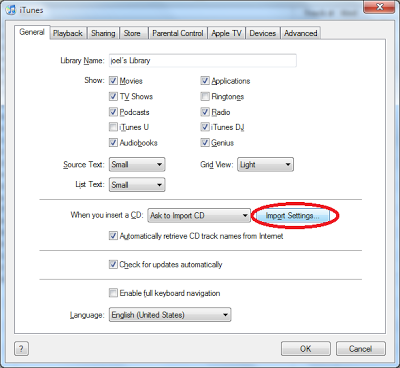Open the Grid View dropdown
The width and height of the screenshot is (400, 368).
pyautogui.click(x=265, y=164)
